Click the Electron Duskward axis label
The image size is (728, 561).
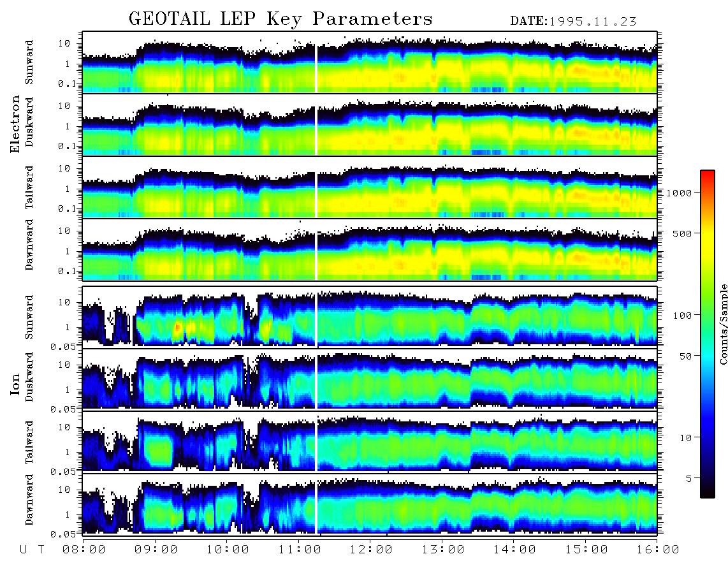[29, 122]
